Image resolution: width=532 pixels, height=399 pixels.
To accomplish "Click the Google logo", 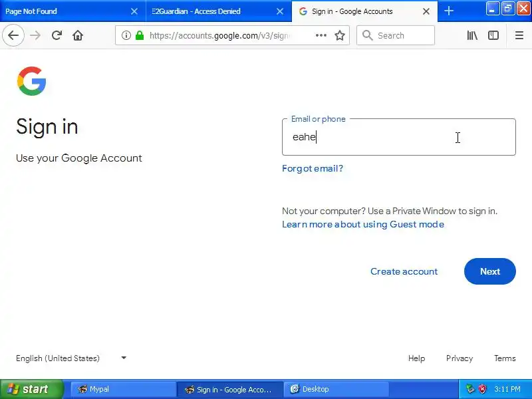I will pos(31,81).
